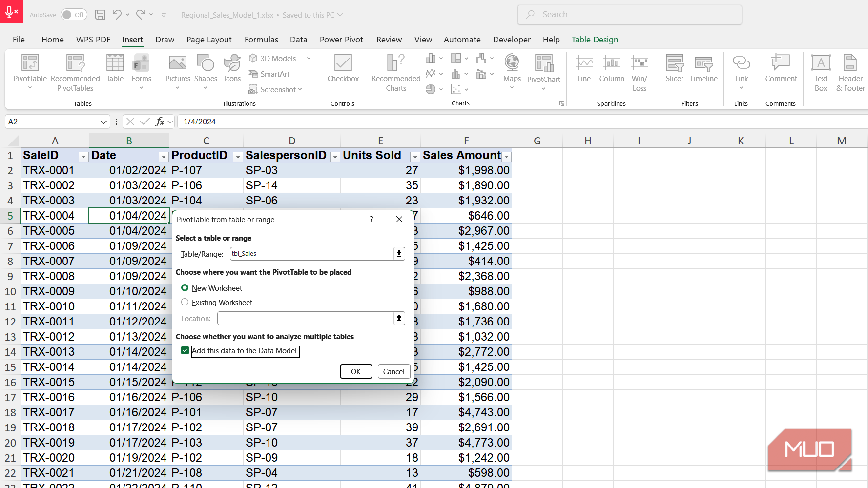Insert a Timeline filter

click(x=703, y=68)
